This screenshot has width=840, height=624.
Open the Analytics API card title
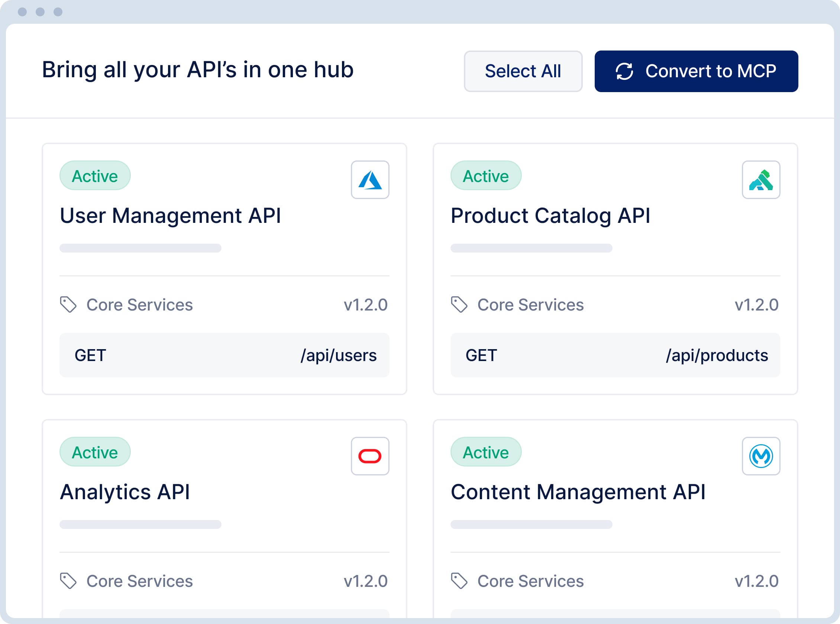click(125, 492)
